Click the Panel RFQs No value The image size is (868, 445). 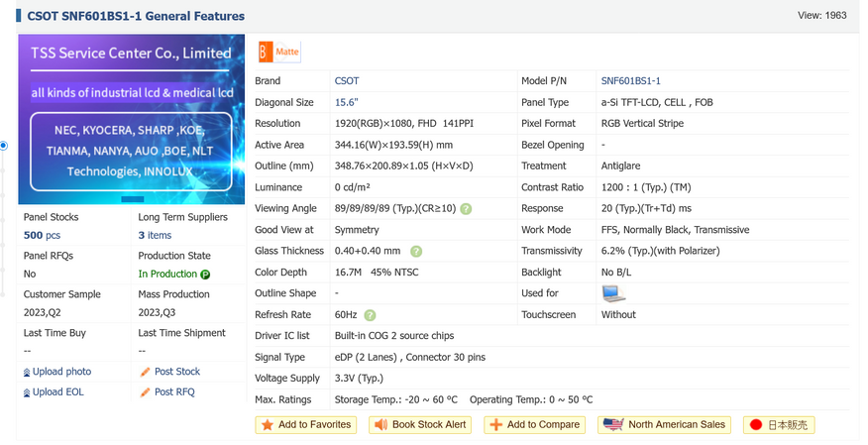(30, 274)
